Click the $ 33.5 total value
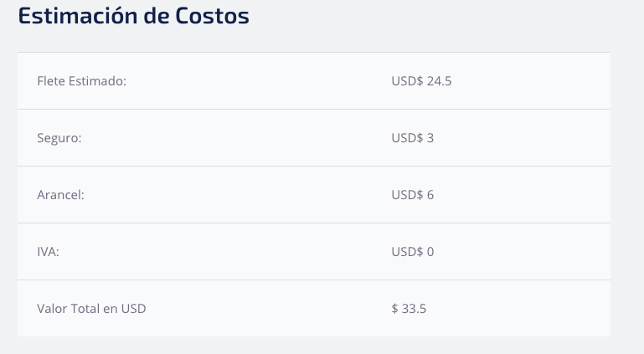Viewport: 644px width, 354px height. (x=409, y=309)
